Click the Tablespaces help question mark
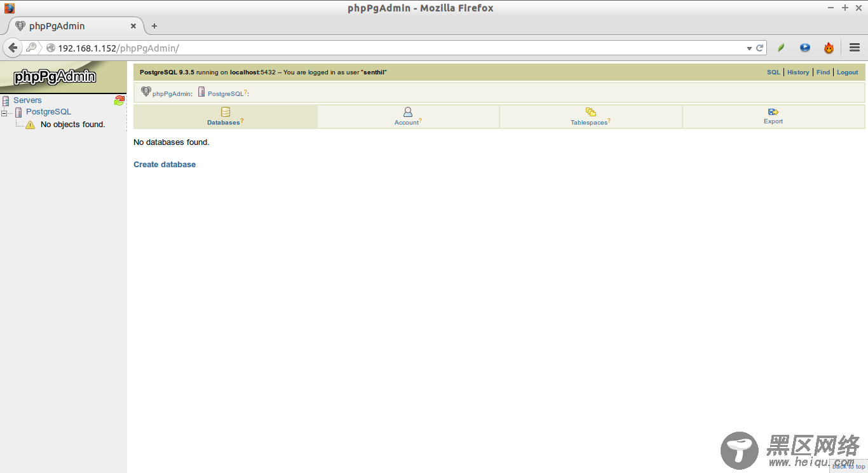Viewport: 868px width, 473px height. point(609,120)
